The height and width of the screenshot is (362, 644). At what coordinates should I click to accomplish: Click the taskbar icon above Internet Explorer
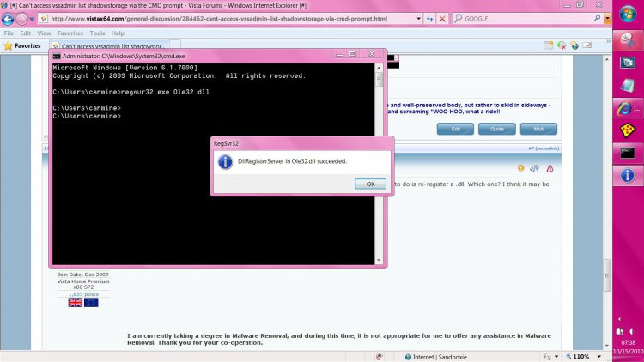point(628,86)
